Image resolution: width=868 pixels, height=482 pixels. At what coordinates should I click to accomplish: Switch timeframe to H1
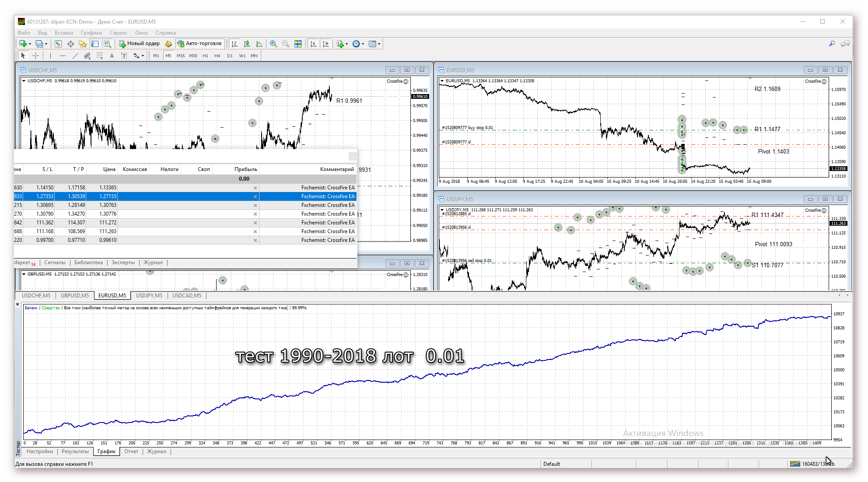[205, 56]
